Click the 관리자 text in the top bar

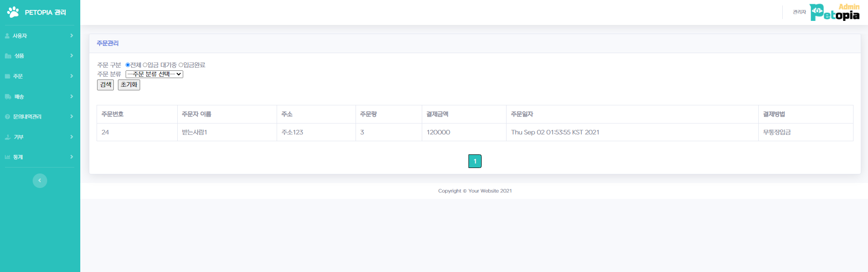[x=799, y=12]
